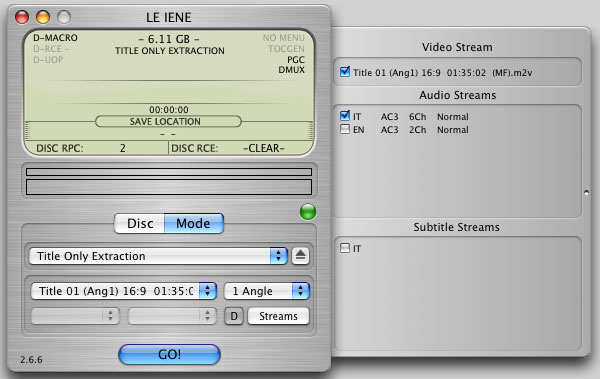Click the NO MENU indicator
Image resolution: width=600 pixels, height=379 pixels.
click(284, 38)
